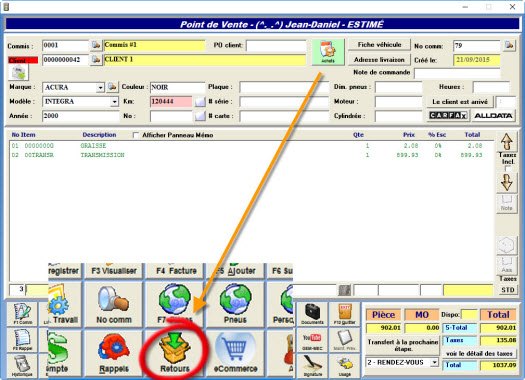Click the Fiche véhicule button
This screenshot has width=525, height=380.
(379, 45)
